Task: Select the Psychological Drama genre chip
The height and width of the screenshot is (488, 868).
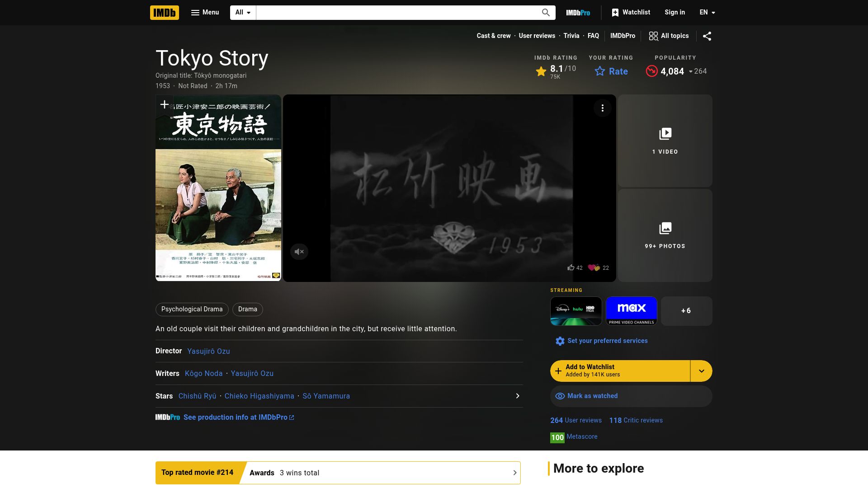Action: (x=192, y=309)
